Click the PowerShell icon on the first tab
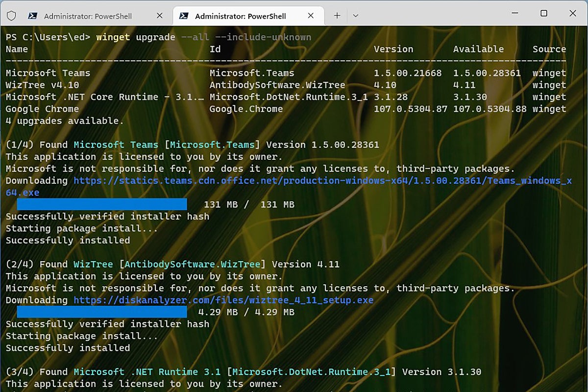 [x=32, y=16]
